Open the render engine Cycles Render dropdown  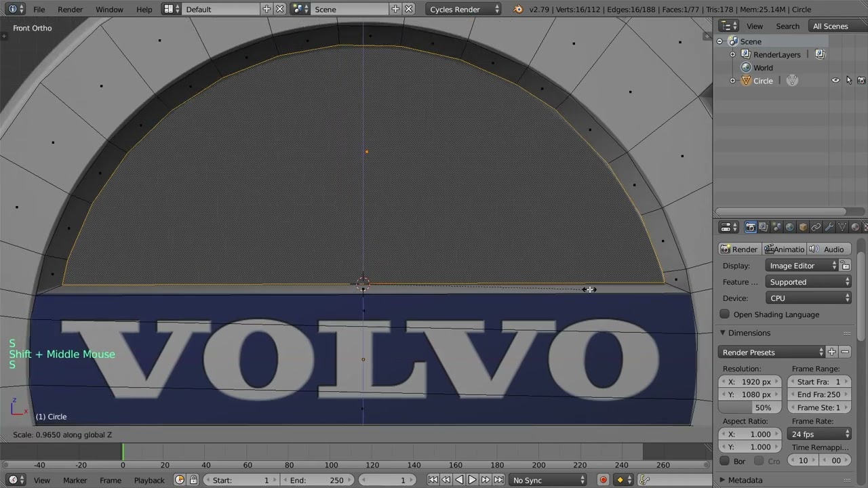click(464, 9)
